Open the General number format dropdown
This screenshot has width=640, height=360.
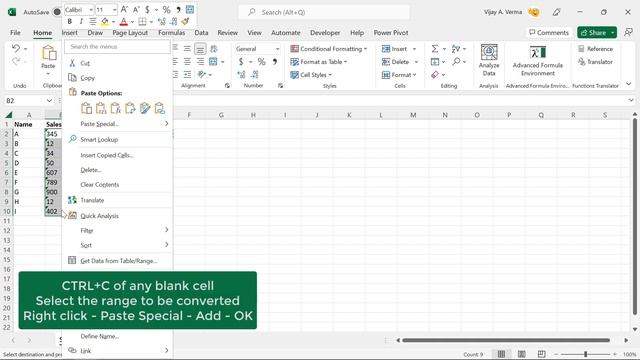[278, 49]
